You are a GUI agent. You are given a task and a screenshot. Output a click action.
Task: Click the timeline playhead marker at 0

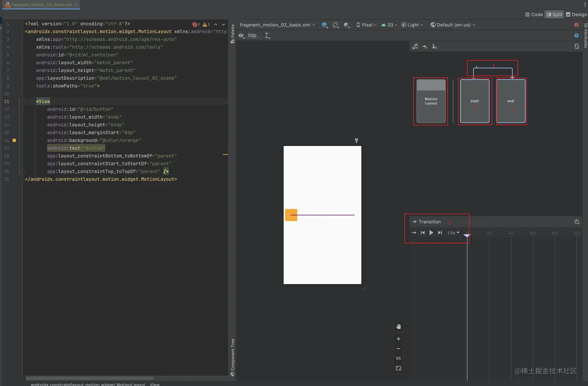[467, 235]
